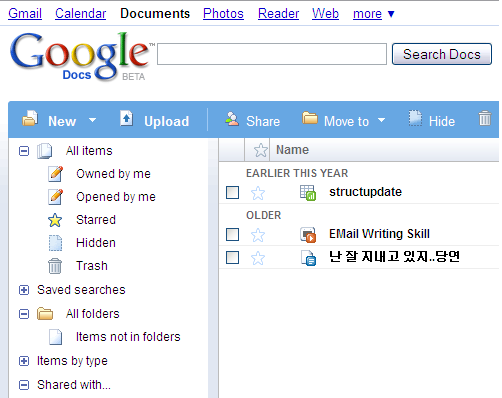
Task: Star the Korean-titled document
Action: coord(258,258)
